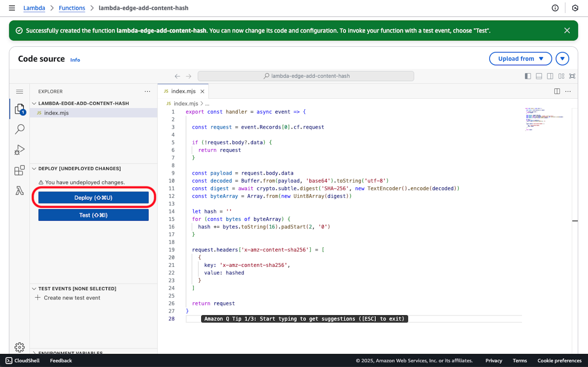588x367 pixels.
Task: Toggle the bottom panel layout icon
Action: point(539,76)
